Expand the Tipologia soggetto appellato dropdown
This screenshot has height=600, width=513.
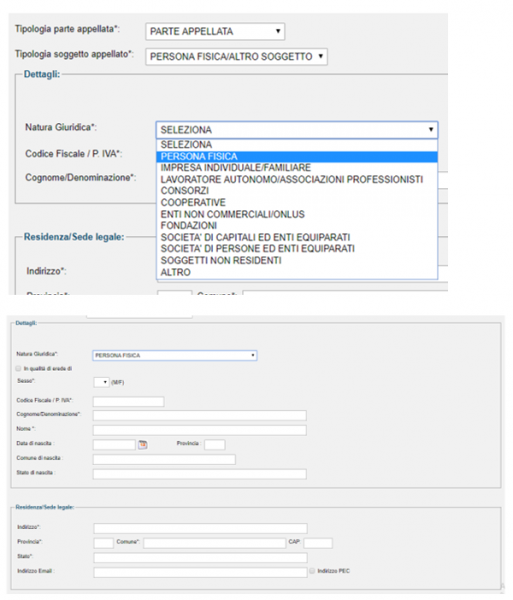tap(236, 57)
